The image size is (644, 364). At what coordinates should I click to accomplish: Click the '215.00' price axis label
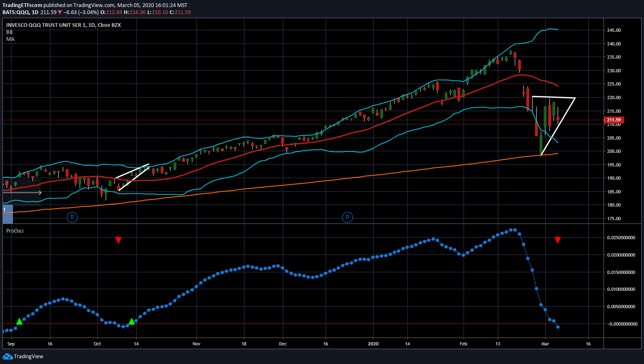click(x=614, y=111)
